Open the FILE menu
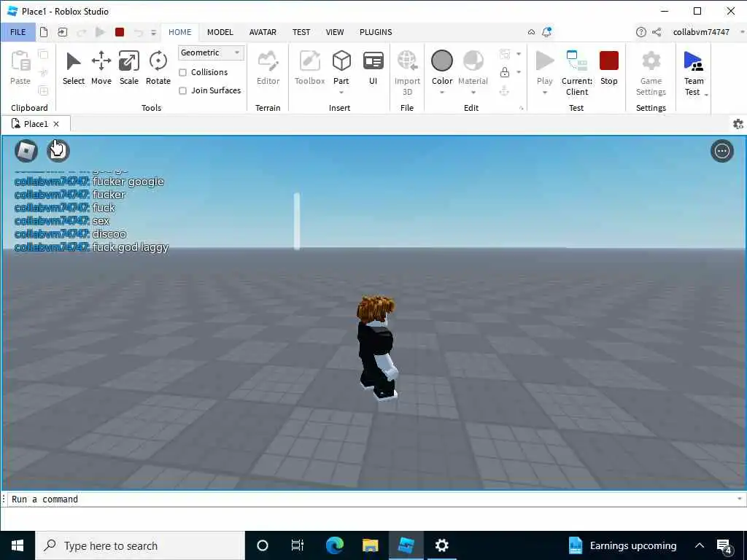The image size is (747, 560). (x=18, y=32)
